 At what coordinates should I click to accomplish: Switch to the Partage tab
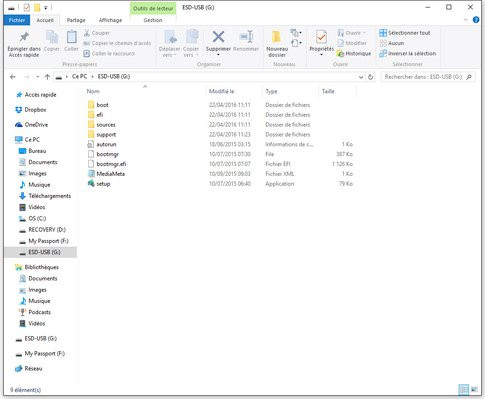click(76, 20)
